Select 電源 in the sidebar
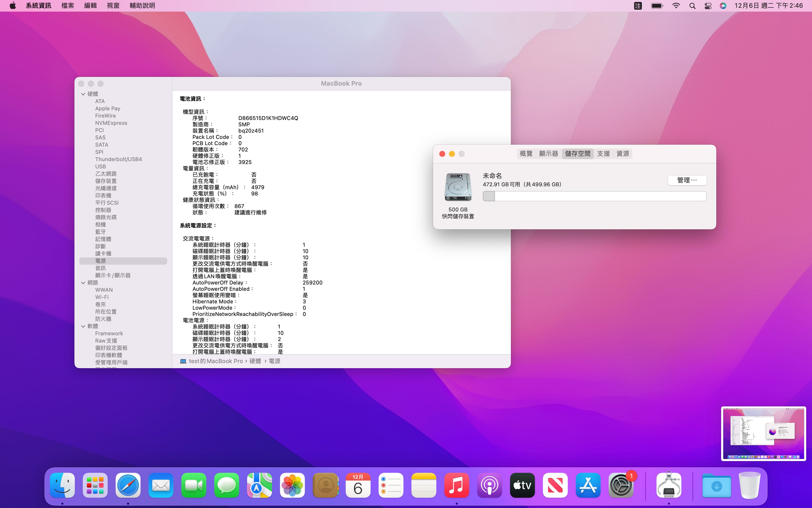The height and width of the screenshot is (508, 812). tap(123, 261)
